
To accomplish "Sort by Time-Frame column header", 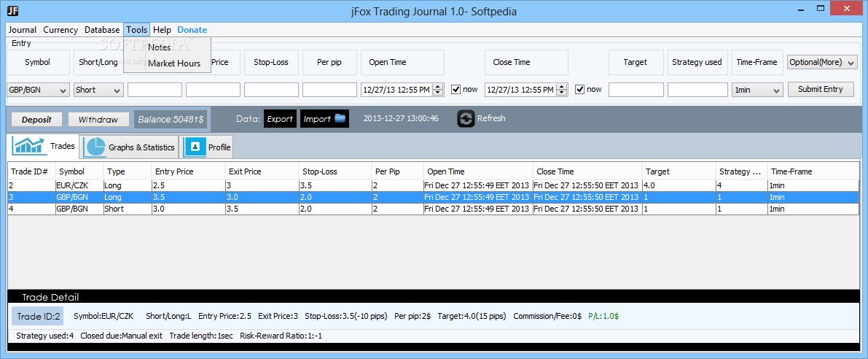I will click(x=813, y=171).
